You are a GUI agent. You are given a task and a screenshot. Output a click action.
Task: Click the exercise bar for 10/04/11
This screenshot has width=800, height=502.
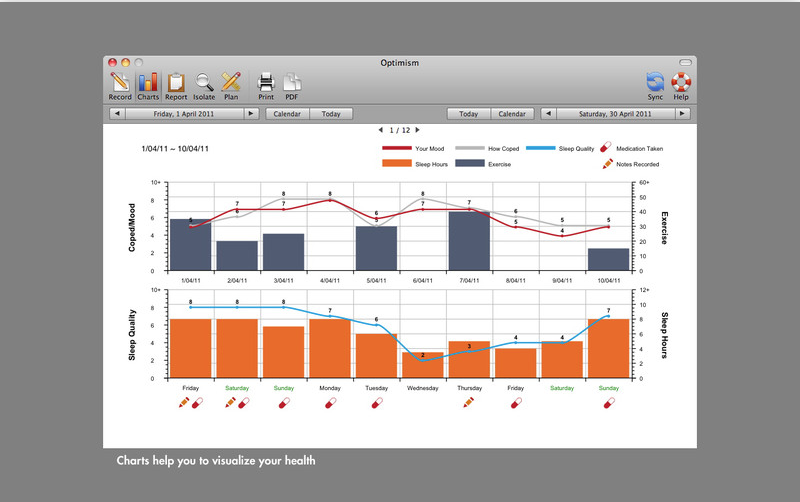coord(608,260)
